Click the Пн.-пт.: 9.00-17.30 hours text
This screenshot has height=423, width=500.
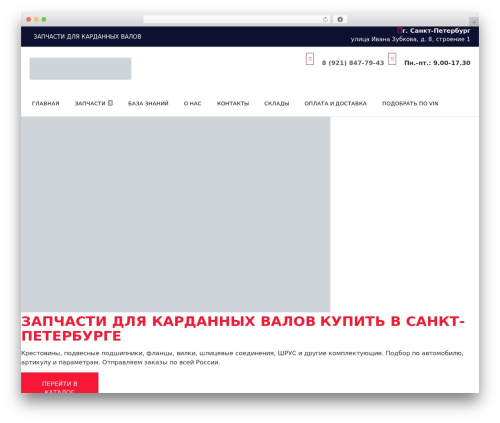click(437, 63)
